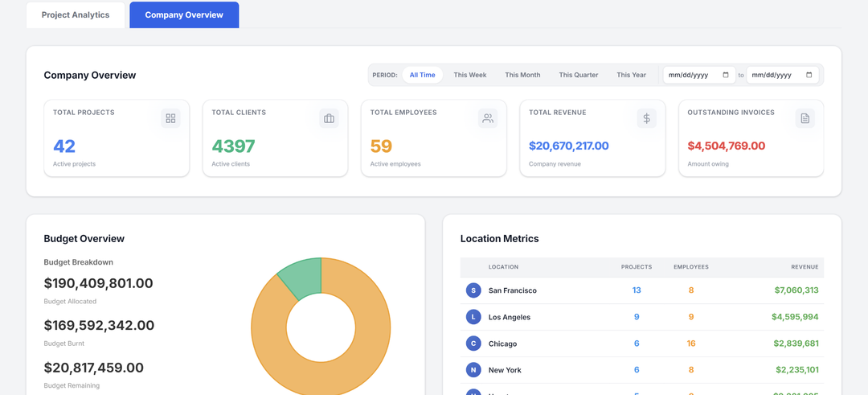Select the Los Angeles location name
Viewport: 868px width, 395px height.
pyautogui.click(x=510, y=317)
